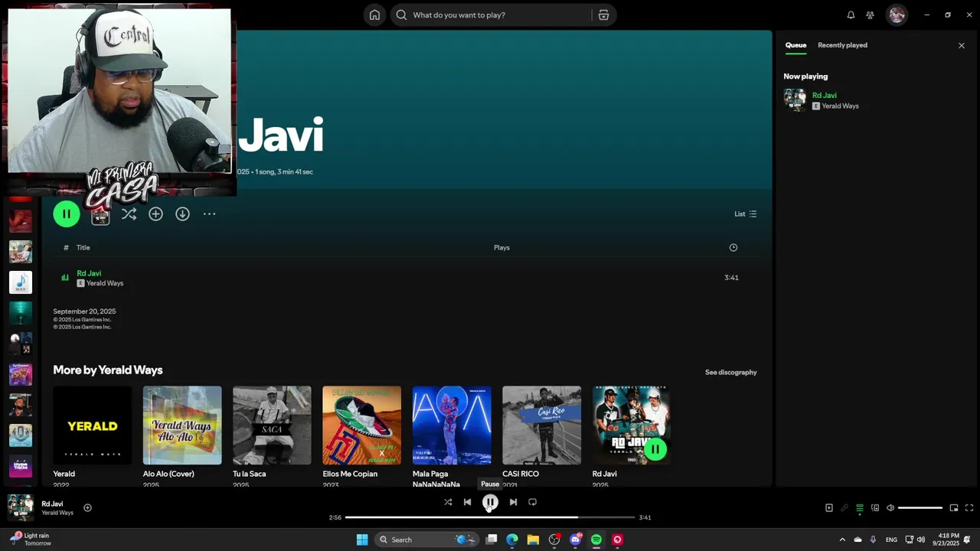
Task: Add album to Your Library
Action: click(x=155, y=214)
